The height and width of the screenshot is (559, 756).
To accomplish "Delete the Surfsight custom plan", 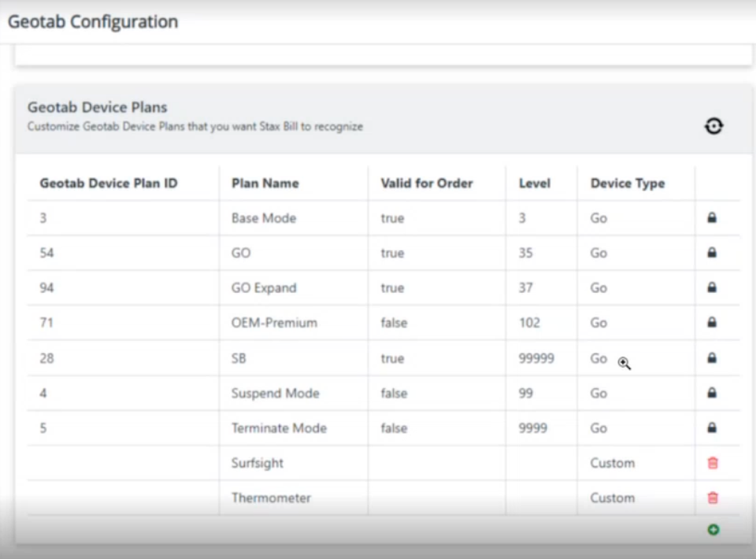I will [x=713, y=463].
